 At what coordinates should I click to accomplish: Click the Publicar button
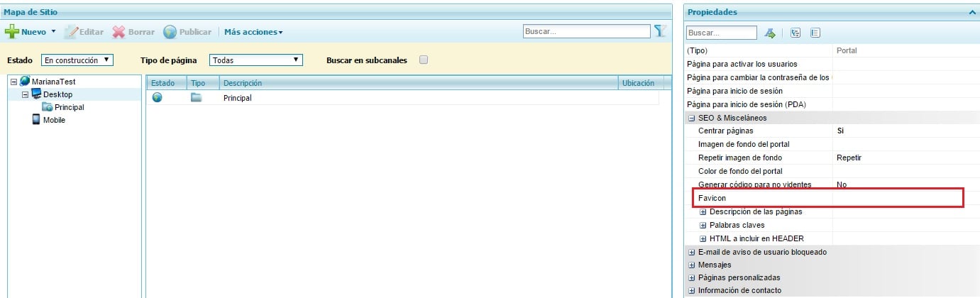[x=187, y=32]
